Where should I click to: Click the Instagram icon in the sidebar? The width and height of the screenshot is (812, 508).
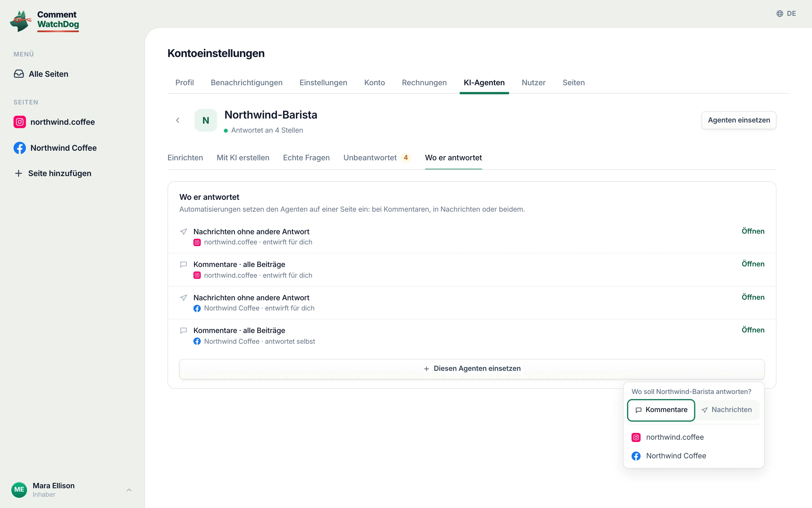point(20,122)
